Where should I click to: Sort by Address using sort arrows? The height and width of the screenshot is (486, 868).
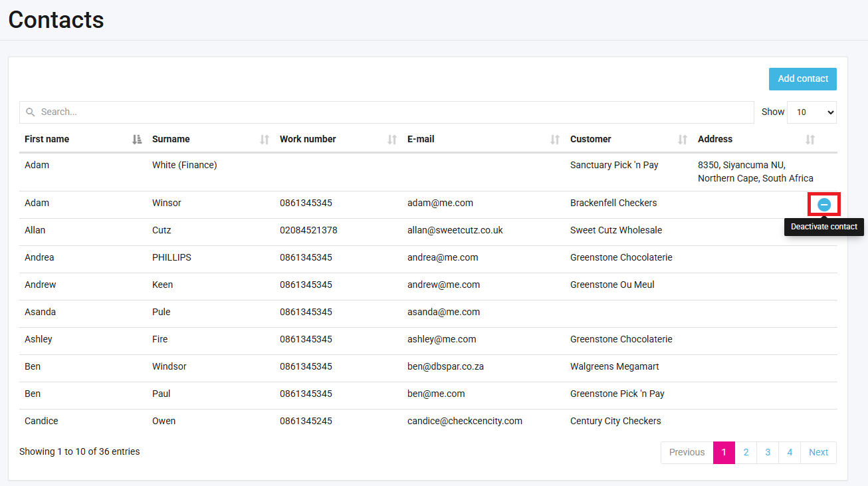coord(810,140)
